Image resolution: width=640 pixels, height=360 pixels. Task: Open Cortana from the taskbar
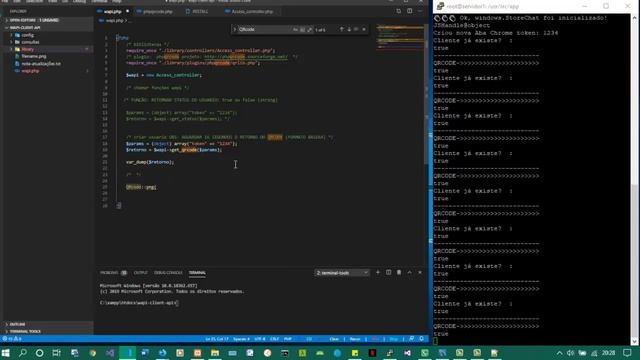point(40,353)
